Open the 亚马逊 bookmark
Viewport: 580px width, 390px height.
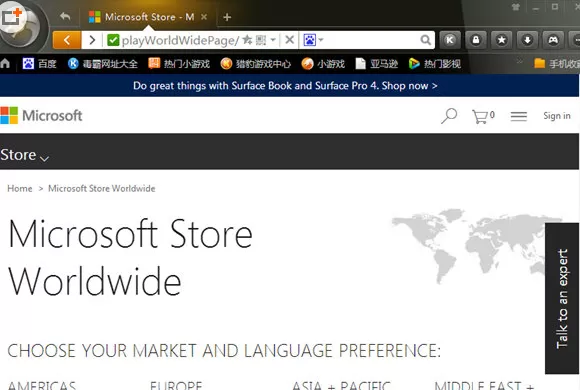[377, 64]
